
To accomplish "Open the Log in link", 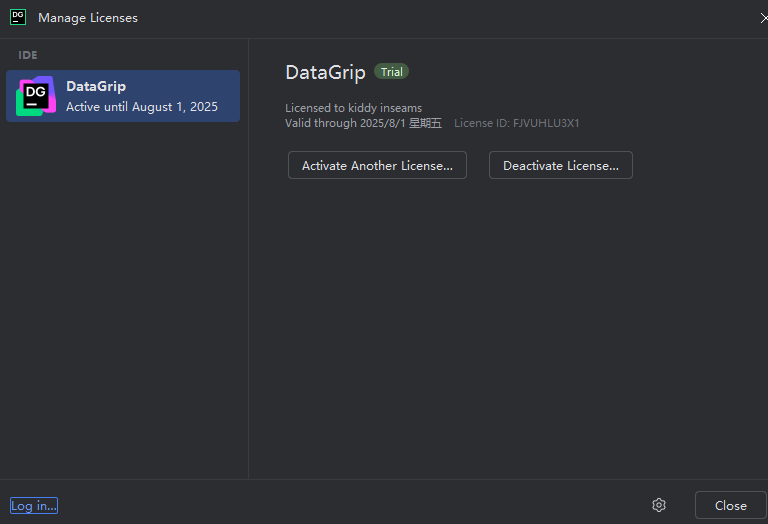I will pyautogui.click(x=34, y=506).
